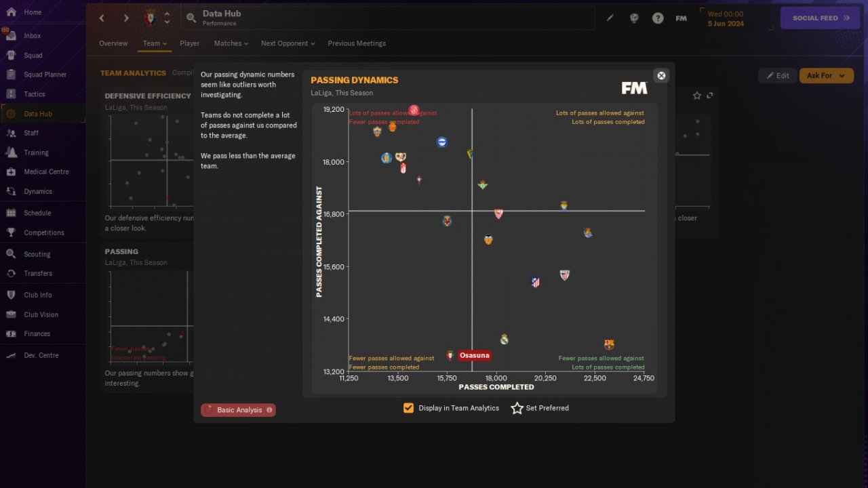Image resolution: width=868 pixels, height=488 pixels.
Task: Open the Tactics screen
Action: [34, 94]
